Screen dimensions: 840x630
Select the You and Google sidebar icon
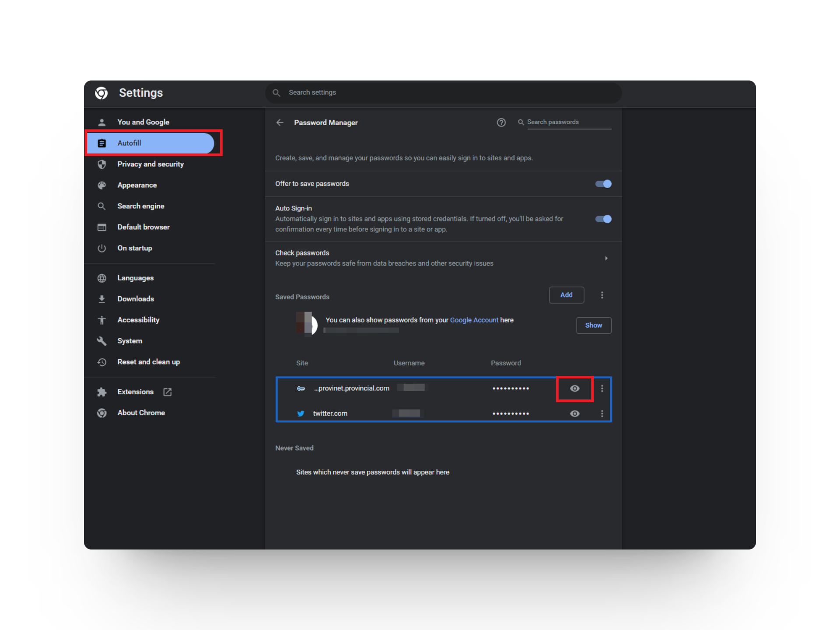point(102,122)
